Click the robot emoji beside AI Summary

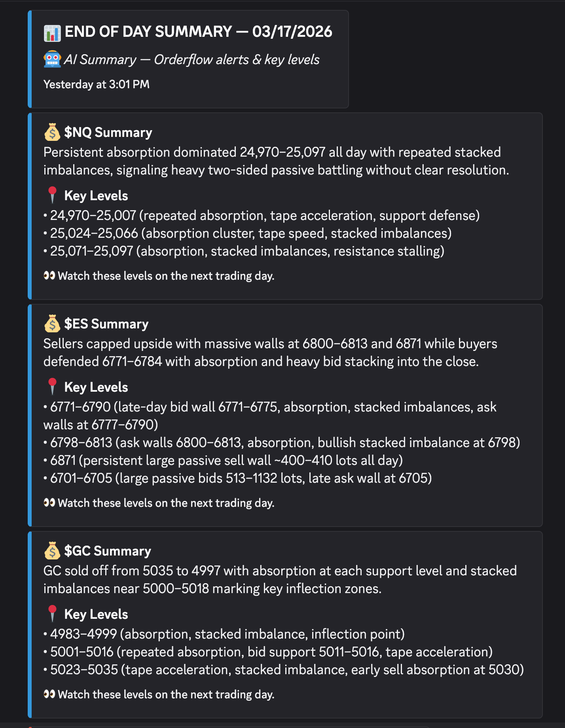point(52,60)
